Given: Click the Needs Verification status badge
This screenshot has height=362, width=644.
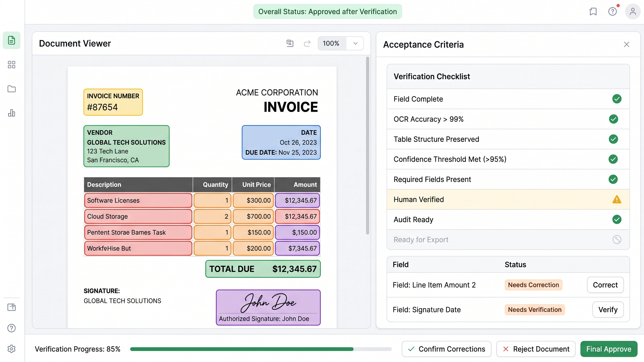Looking at the screenshot, I should (x=535, y=310).
